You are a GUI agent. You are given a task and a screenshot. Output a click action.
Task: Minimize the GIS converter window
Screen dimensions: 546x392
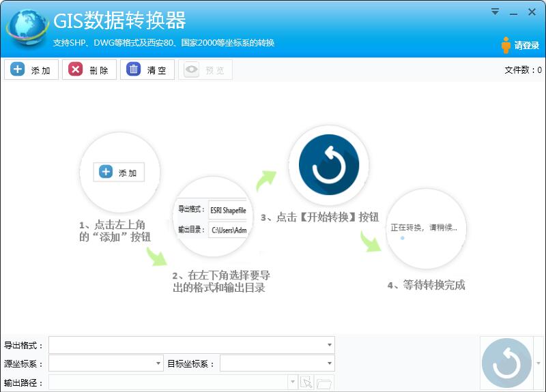click(x=513, y=12)
